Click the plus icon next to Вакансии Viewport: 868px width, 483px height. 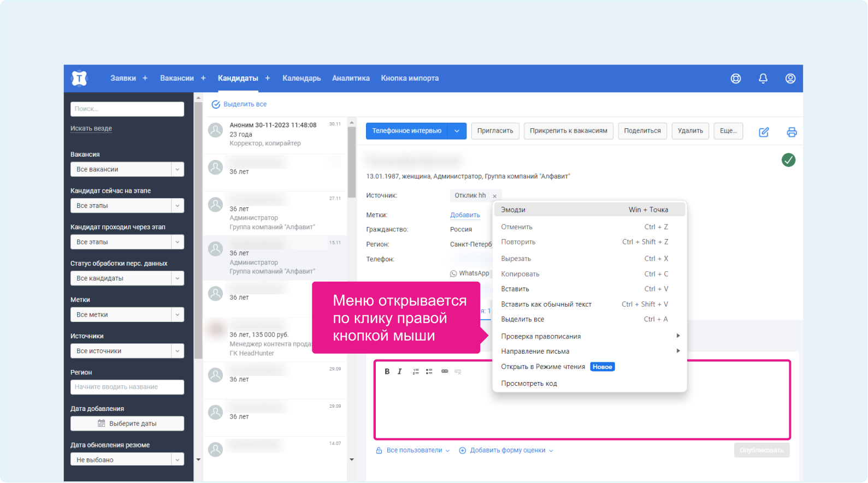(203, 78)
